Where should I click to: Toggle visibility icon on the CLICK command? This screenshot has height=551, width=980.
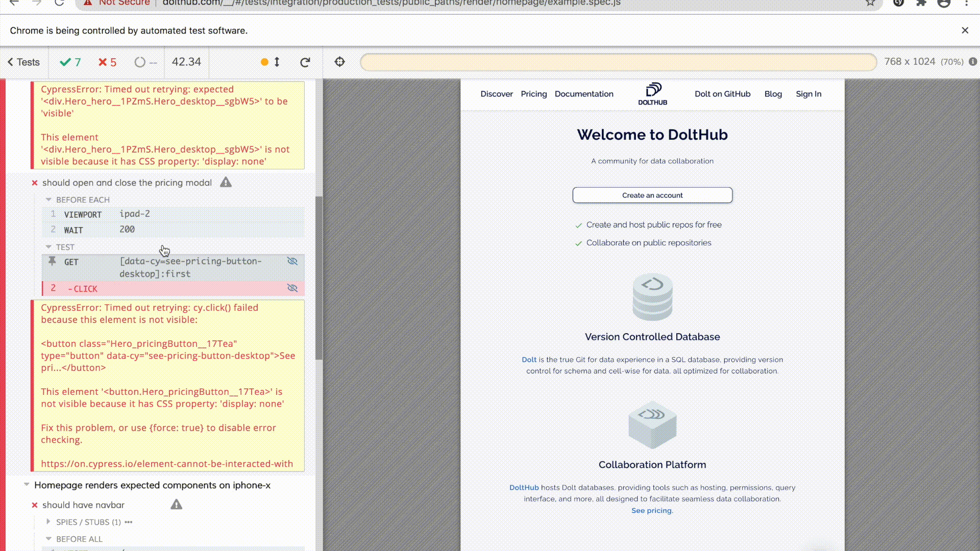[292, 288]
